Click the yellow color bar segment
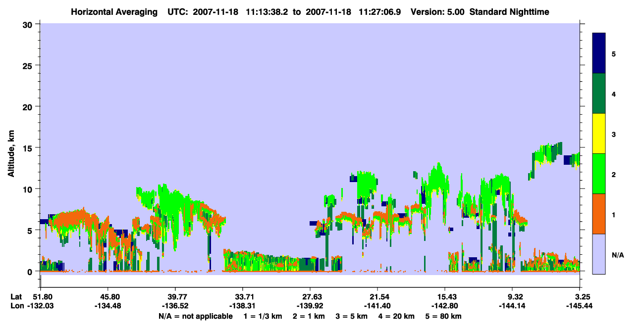Screen dimensions: 644x330 point(599,134)
